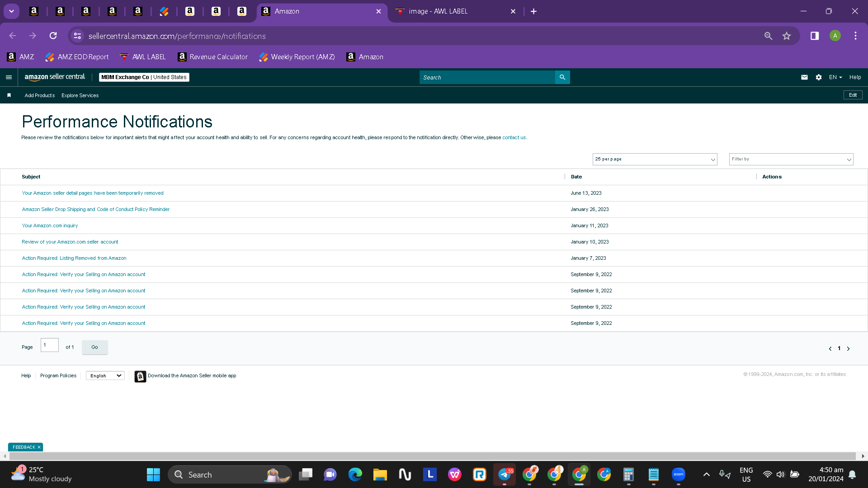
Task: Click the footer Help link
Action: pyautogui.click(x=26, y=376)
